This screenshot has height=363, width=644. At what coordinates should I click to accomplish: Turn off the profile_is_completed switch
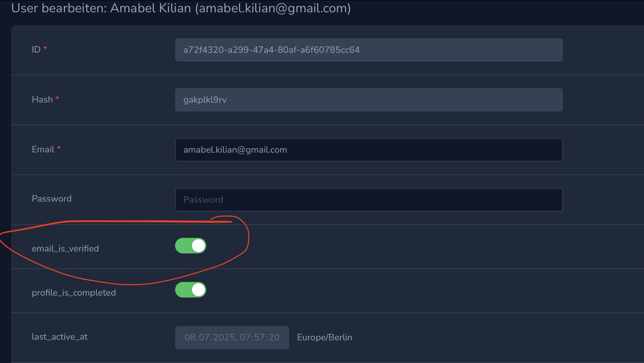click(x=191, y=290)
